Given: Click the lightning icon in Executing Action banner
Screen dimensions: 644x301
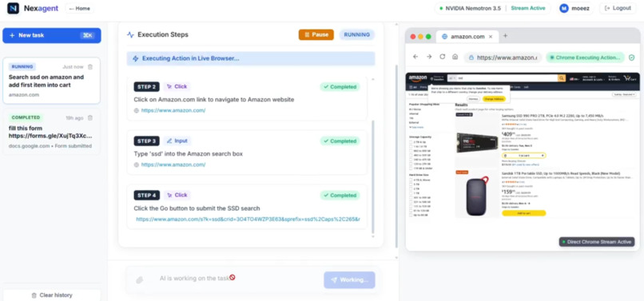Looking at the screenshot, I should coord(136,59).
